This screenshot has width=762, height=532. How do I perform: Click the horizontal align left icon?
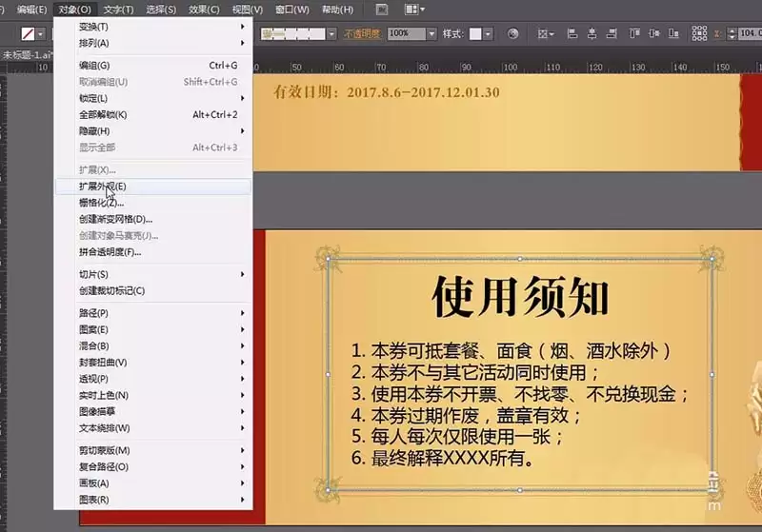coord(572,33)
